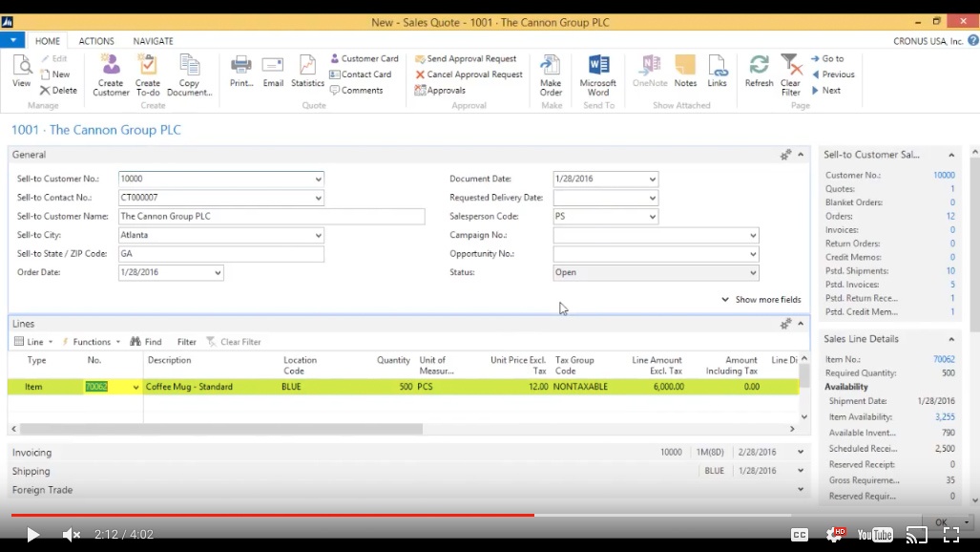This screenshot has width=980, height=552.
Task: Switch to the ACTIONS ribbon tab
Action: (x=96, y=41)
